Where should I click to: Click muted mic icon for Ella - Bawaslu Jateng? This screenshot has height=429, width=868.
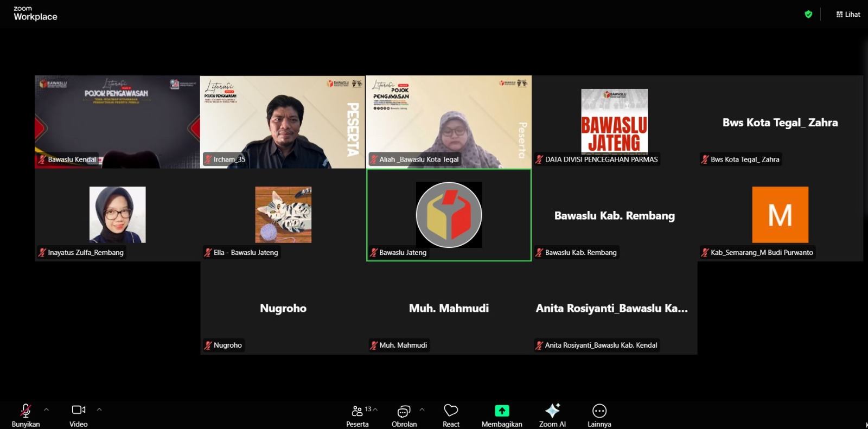[208, 253]
